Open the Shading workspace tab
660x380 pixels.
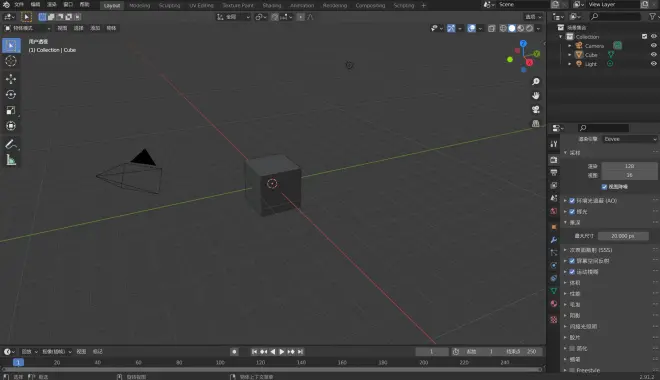[272, 5]
